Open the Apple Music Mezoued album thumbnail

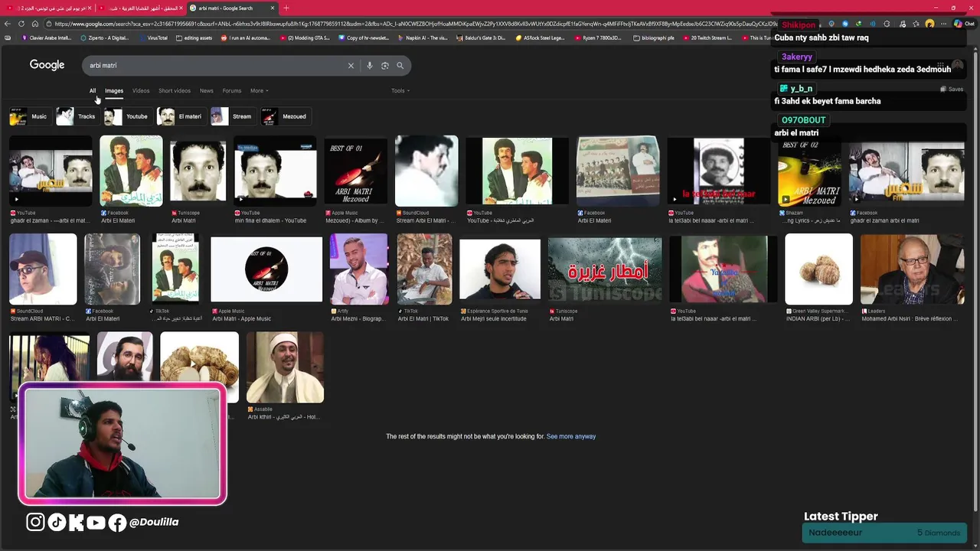pos(356,171)
